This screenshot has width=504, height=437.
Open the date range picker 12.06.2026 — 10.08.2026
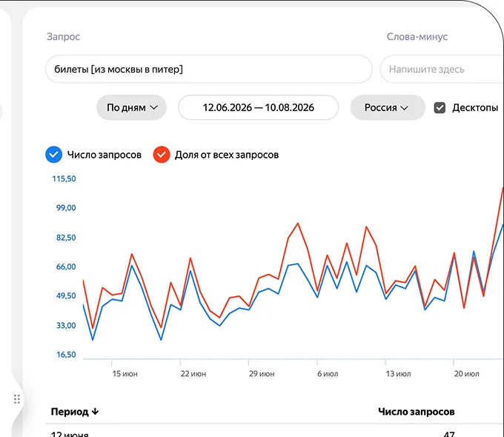pyautogui.click(x=258, y=107)
